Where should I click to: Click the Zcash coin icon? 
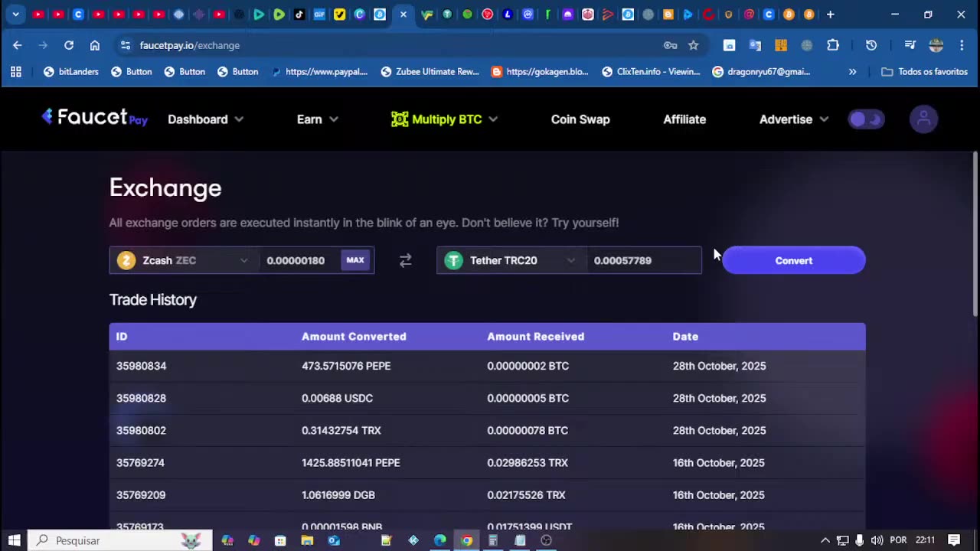coord(126,260)
